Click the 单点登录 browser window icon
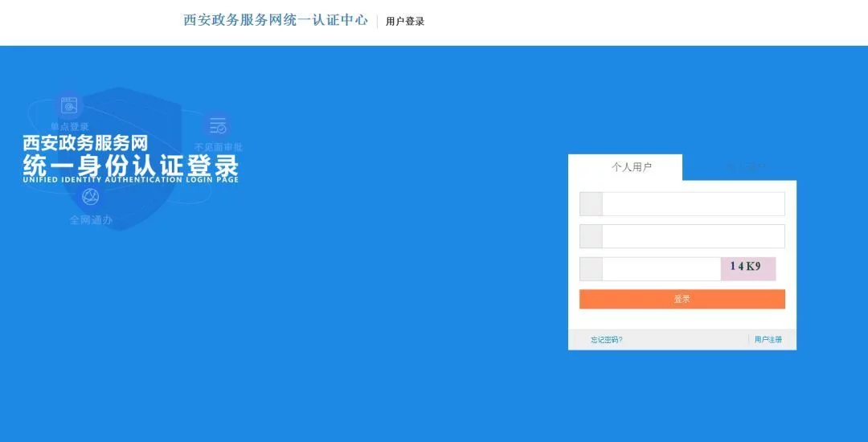 69,105
